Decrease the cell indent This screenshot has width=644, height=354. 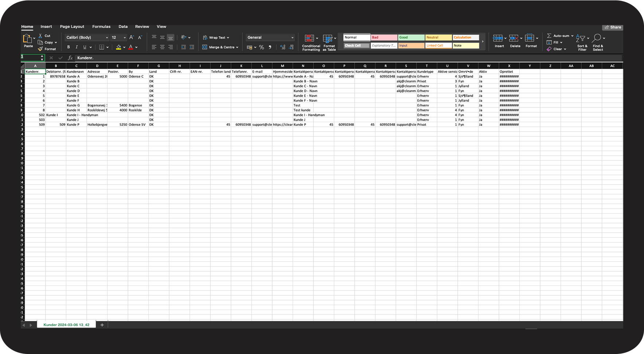[183, 47]
